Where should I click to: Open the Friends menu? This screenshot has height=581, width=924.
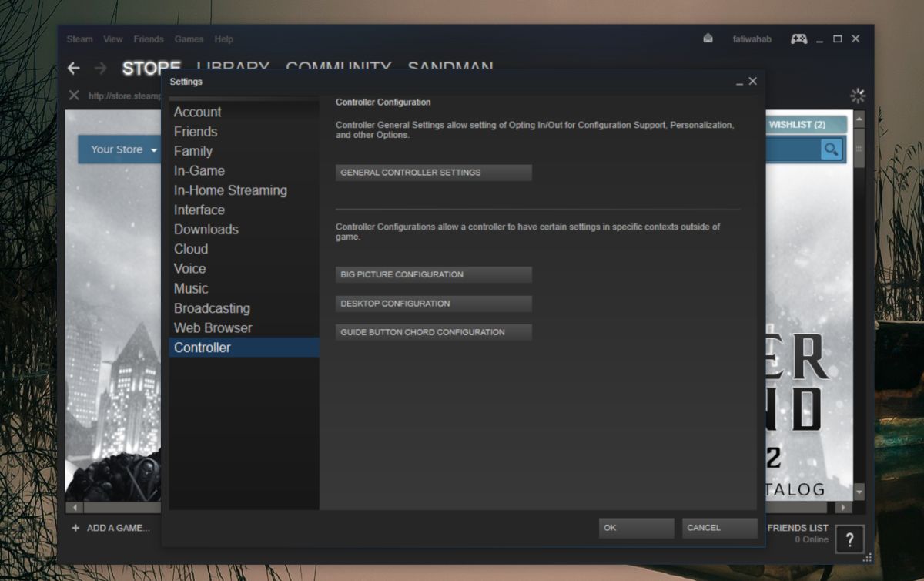149,39
